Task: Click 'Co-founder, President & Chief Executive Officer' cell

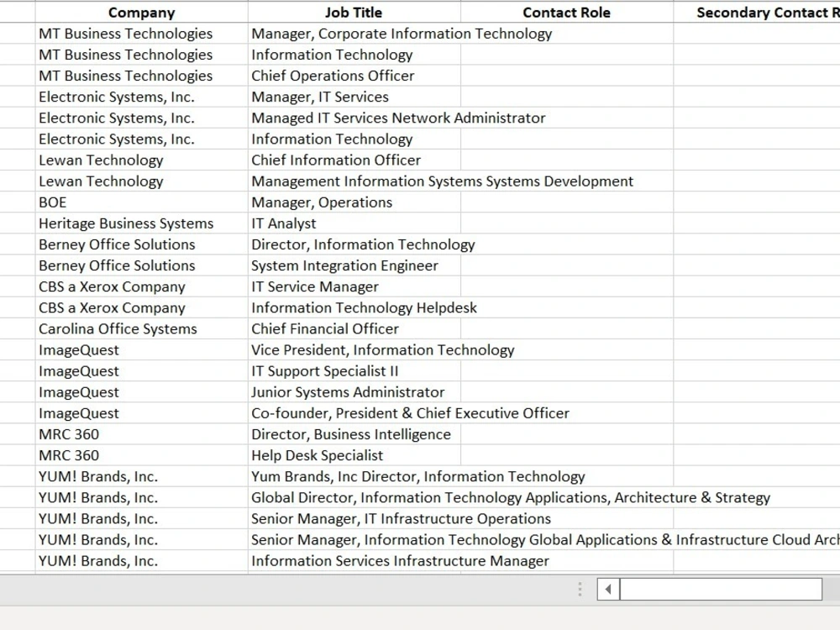Action: (354, 413)
